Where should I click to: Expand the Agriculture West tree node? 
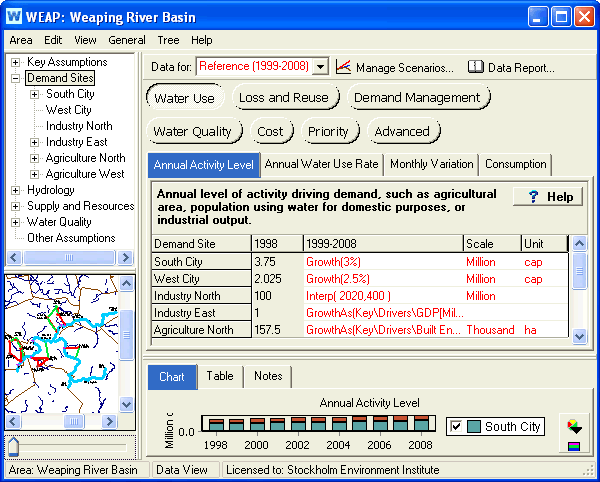[34, 174]
